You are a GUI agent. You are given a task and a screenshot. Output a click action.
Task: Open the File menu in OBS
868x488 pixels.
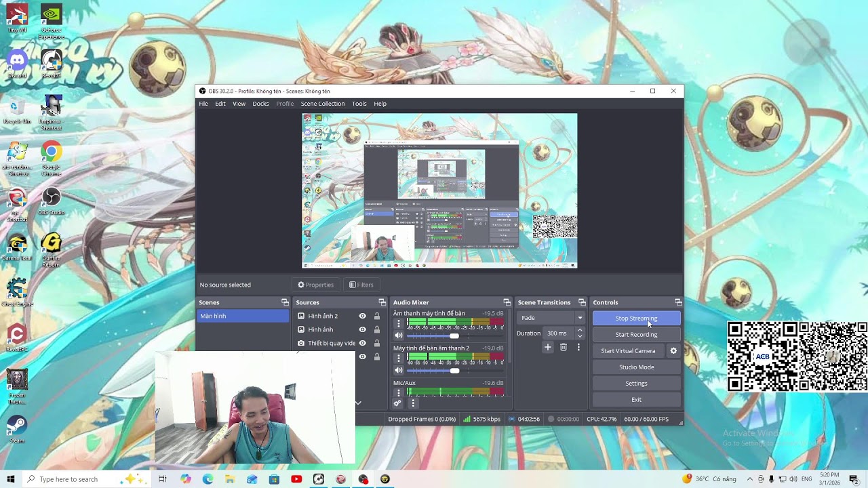[203, 104]
